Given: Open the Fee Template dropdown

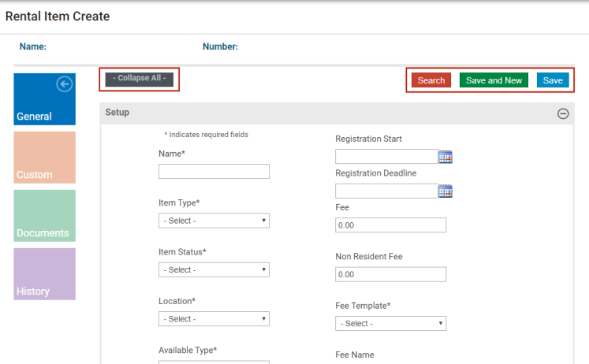Looking at the screenshot, I should pos(390,323).
